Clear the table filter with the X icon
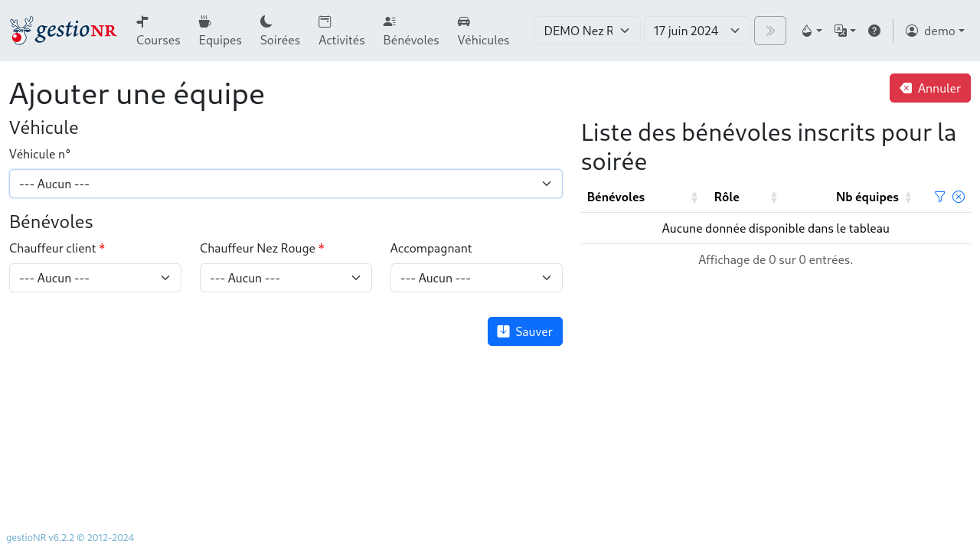The image size is (980, 551). pos(958,197)
